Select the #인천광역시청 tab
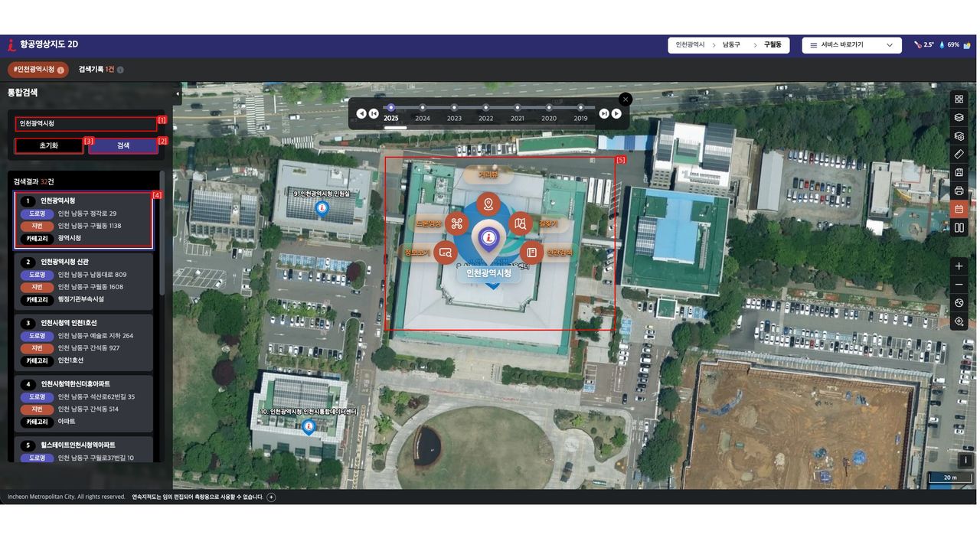Screen dimensions: 980x551 coord(38,70)
